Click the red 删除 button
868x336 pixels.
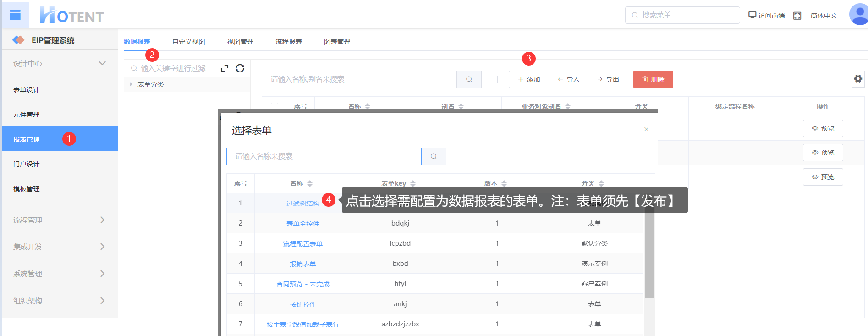(x=653, y=79)
